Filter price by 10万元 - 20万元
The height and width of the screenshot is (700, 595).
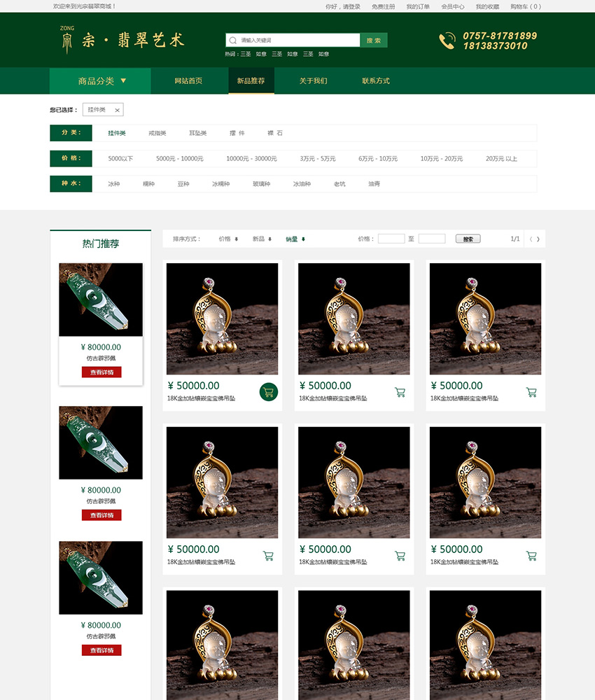[x=442, y=158]
